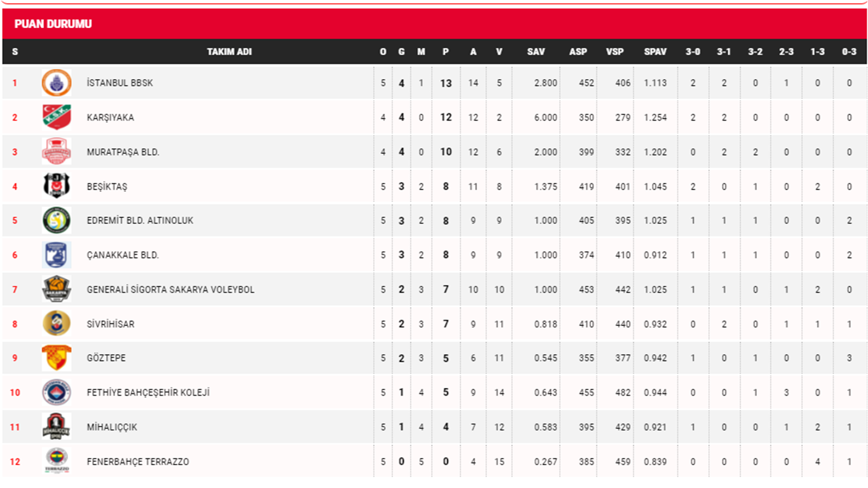Click the İSTANBUL BBSK team name
The width and height of the screenshot is (868, 488).
(x=120, y=83)
